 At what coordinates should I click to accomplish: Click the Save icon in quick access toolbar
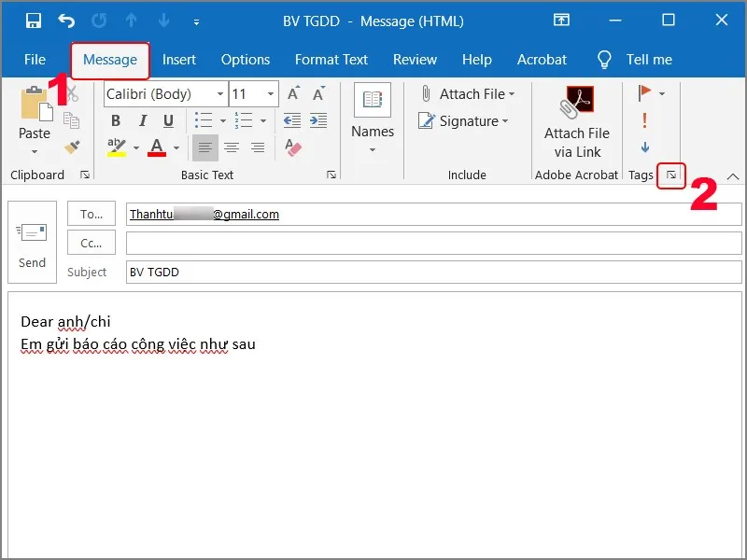tap(34, 20)
